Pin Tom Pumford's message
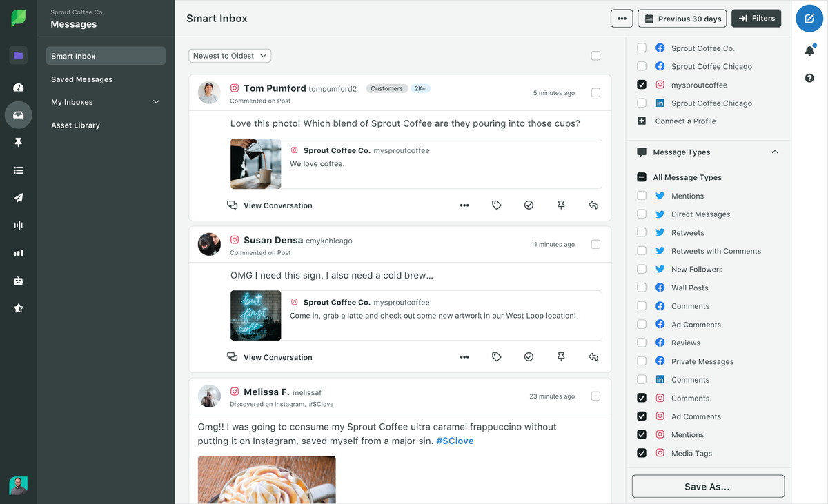The width and height of the screenshot is (828, 504). pyautogui.click(x=561, y=205)
